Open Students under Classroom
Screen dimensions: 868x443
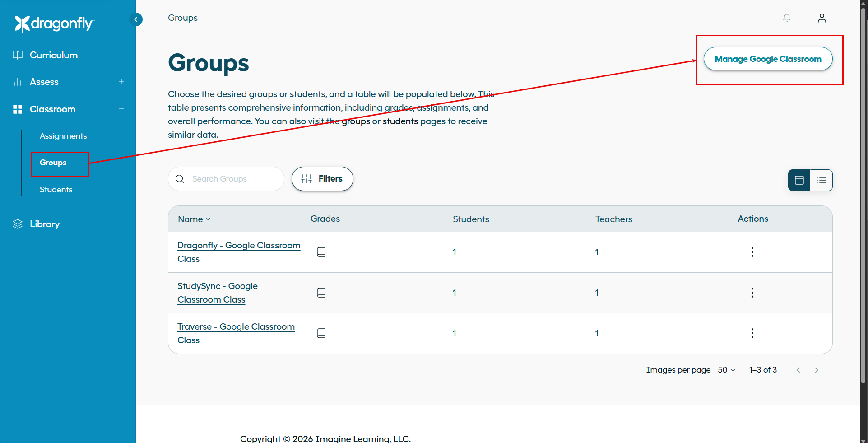point(56,190)
